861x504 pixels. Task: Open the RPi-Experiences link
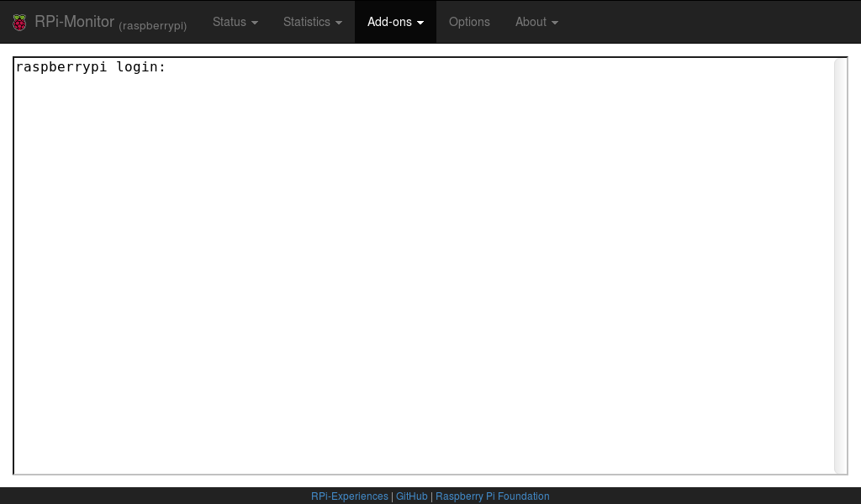point(349,496)
